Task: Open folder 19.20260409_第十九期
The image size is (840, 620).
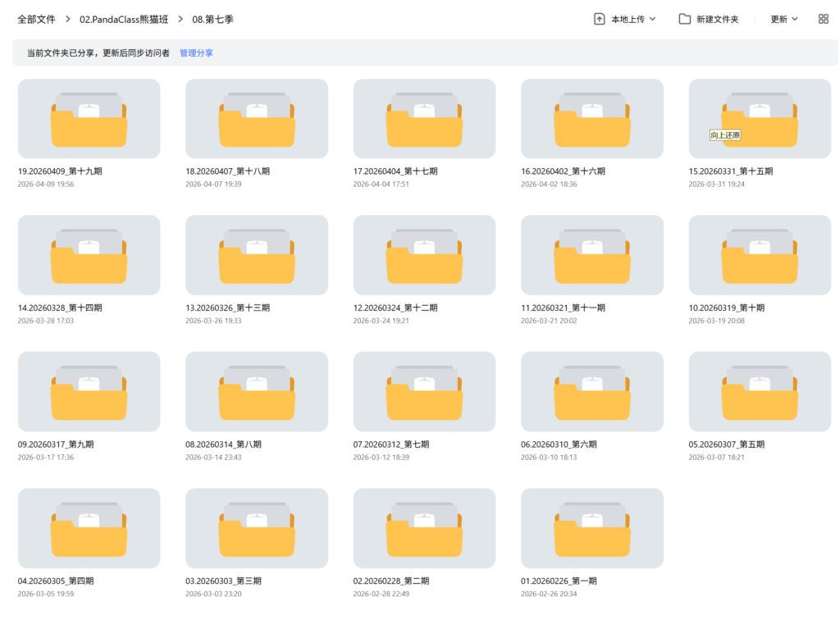Action: click(x=88, y=118)
